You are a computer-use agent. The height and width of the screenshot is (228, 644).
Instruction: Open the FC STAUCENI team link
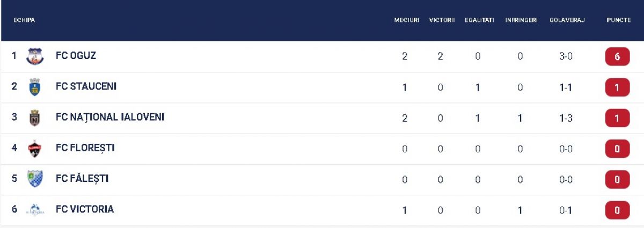tap(86, 86)
